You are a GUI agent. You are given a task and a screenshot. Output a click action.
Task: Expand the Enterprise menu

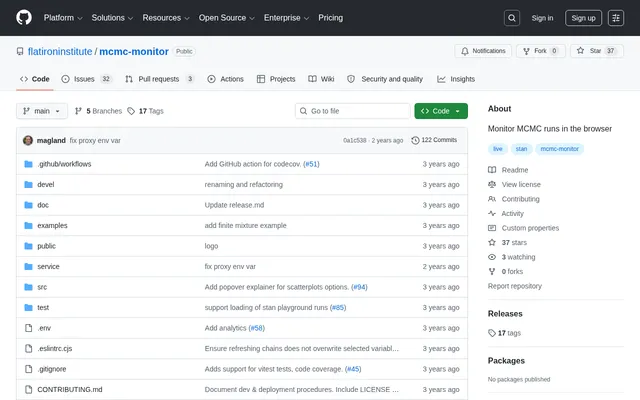[286, 18]
